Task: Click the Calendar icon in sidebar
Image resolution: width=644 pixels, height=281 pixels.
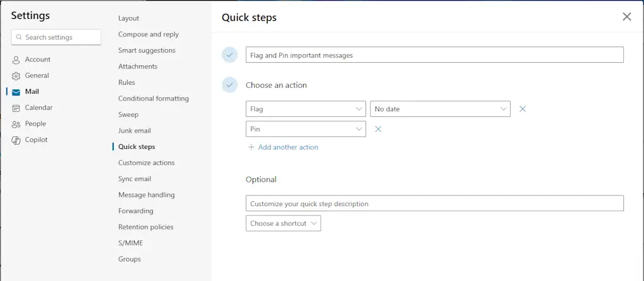Action: coord(16,108)
